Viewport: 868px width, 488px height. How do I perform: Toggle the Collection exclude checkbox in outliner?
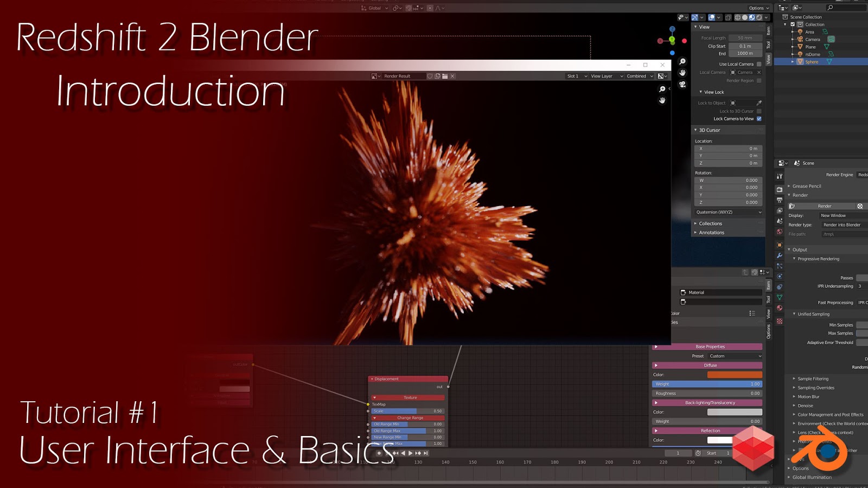click(x=793, y=24)
